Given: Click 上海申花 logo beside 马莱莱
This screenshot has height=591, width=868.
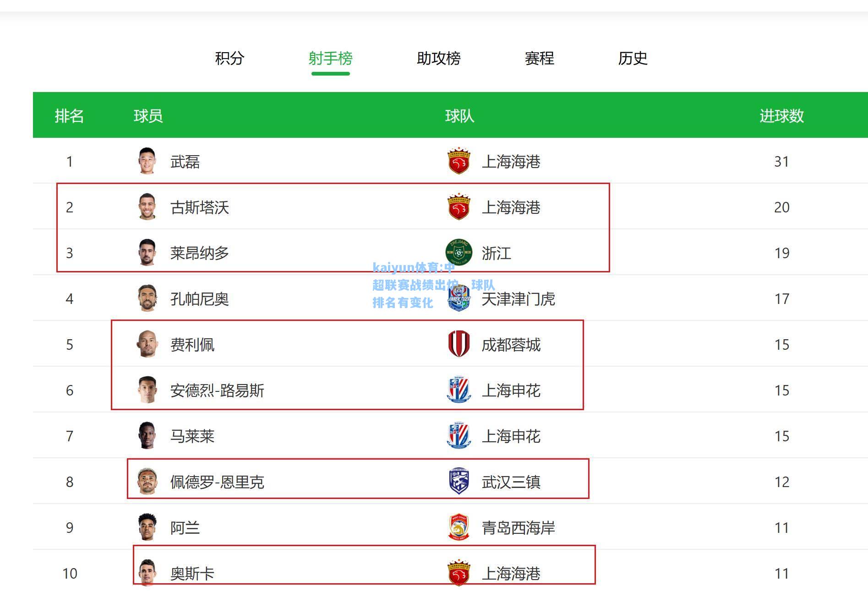Looking at the screenshot, I should point(459,435).
